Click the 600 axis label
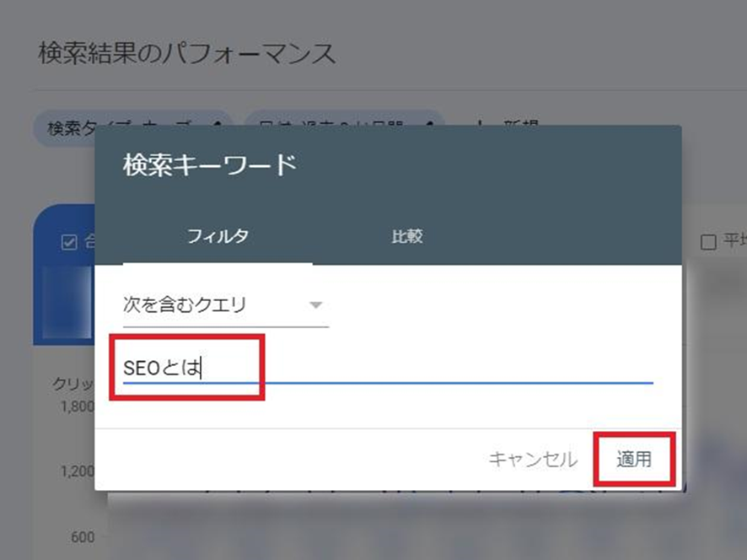Viewport: 747px width, 560px height. [83, 537]
